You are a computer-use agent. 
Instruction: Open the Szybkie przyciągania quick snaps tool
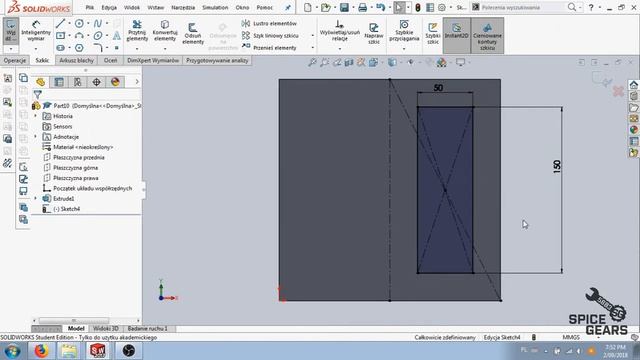(x=404, y=31)
